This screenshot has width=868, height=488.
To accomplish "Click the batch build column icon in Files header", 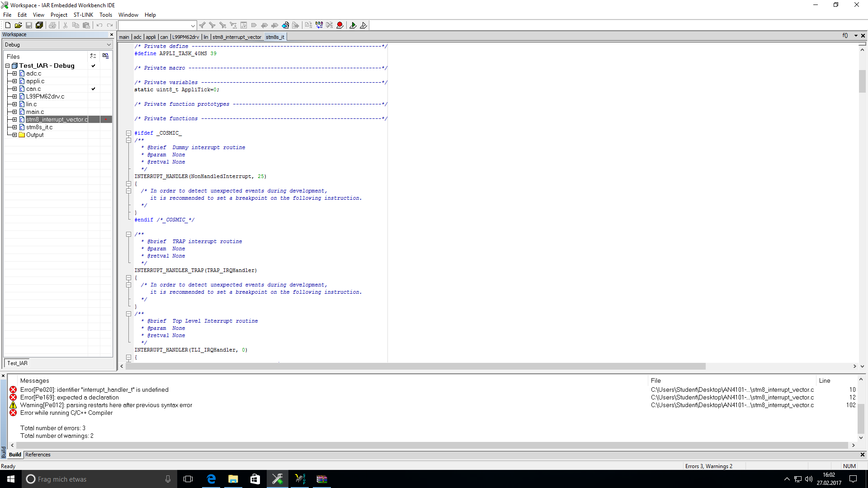I will pyautogui.click(x=105, y=56).
